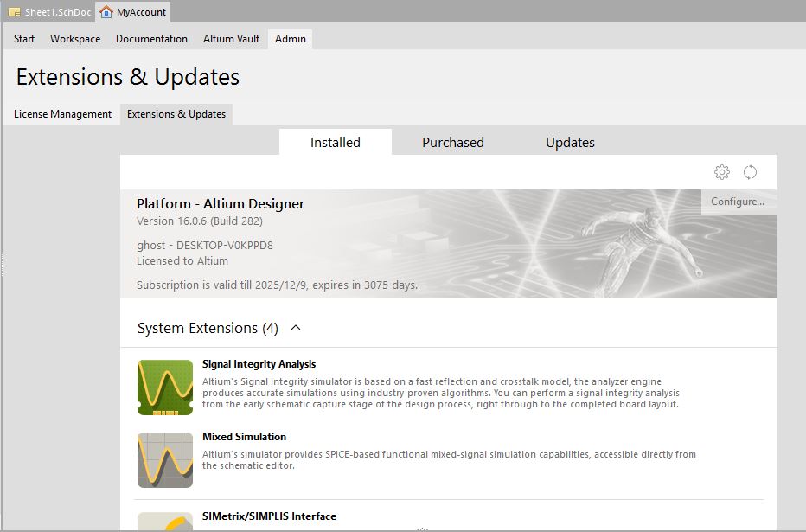Open the Start page tab
Image resolution: width=806 pixels, height=532 pixels.
[x=24, y=39]
